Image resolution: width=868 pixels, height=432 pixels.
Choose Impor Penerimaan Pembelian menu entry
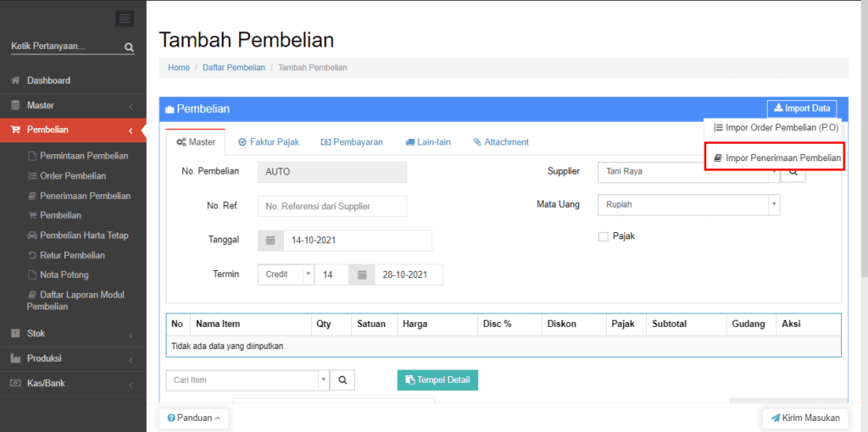[776, 158]
